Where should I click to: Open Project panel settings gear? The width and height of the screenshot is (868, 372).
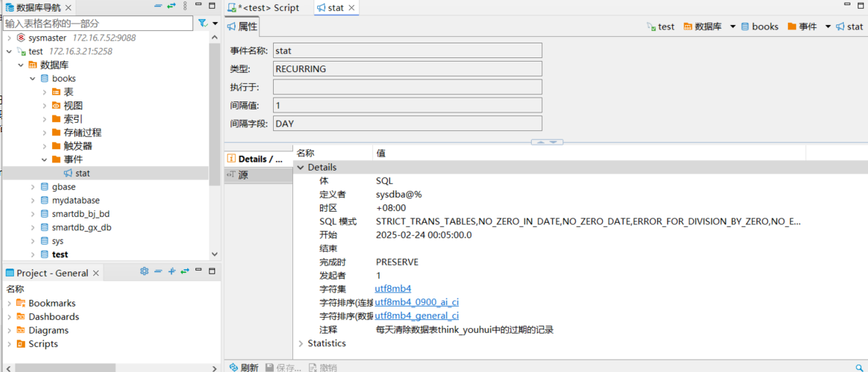click(145, 271)
